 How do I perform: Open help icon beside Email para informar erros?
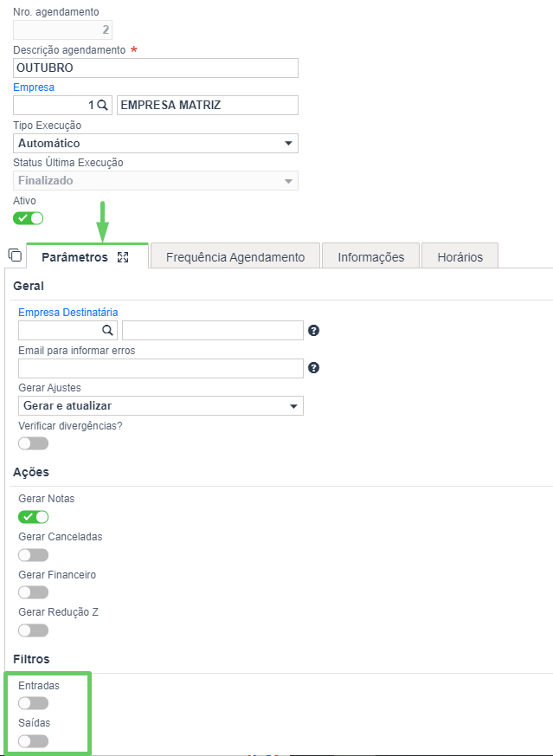(x=313, y=368)
